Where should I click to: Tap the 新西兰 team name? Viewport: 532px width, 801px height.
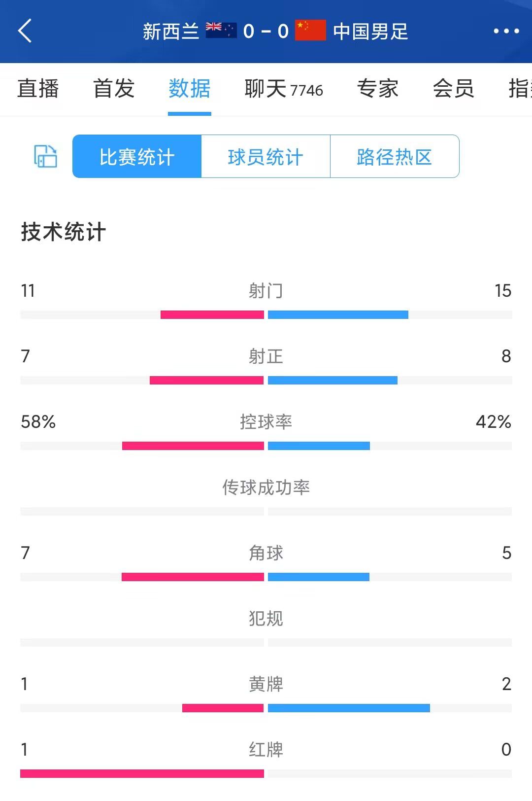coord(170,32)
